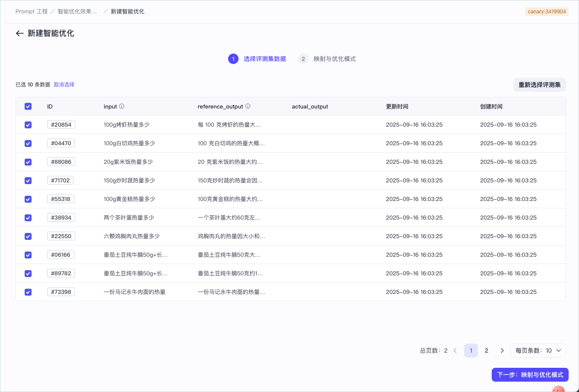Open the 每页条数 page size dropdown
Image resolution: width=579 pixels, height=392 pixels.
(x=538, y=351)
